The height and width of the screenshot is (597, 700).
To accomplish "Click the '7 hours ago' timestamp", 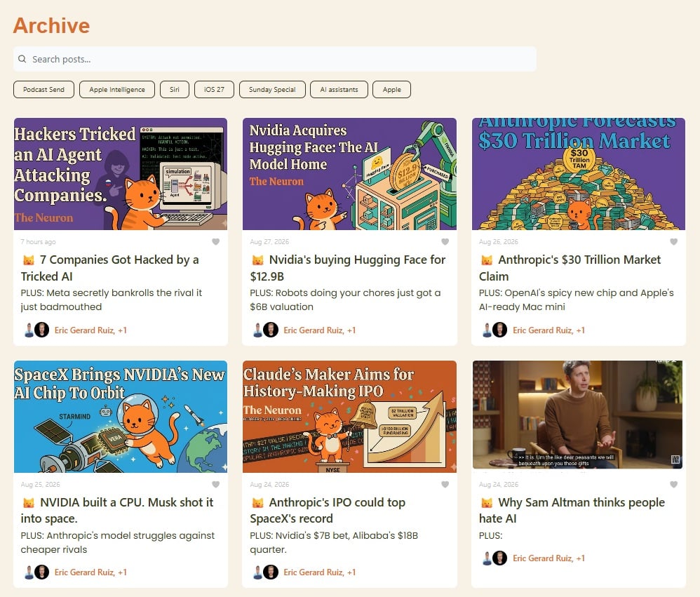I will (x=38, y=241).
